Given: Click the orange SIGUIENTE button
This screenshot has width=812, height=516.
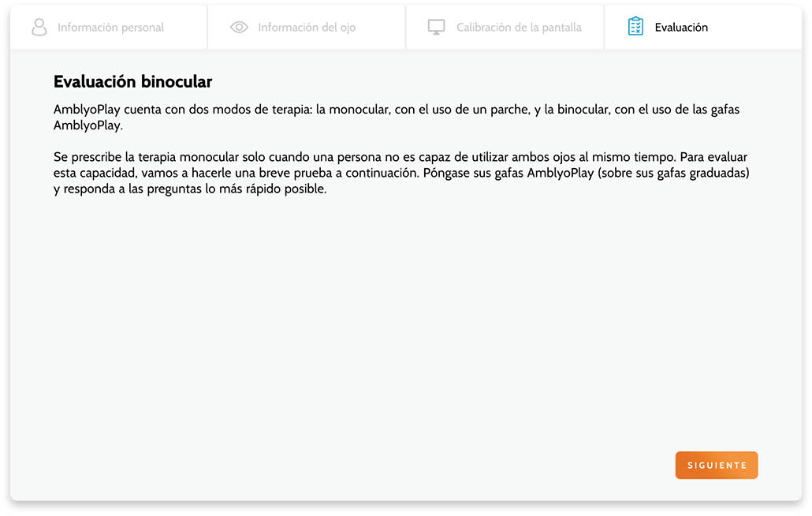Looking at the screenshot, I should pyautogui.click(x=716, y=466).
